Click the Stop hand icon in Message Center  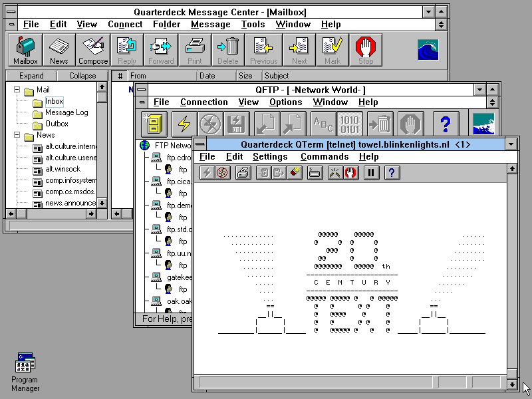coord(366,50)
